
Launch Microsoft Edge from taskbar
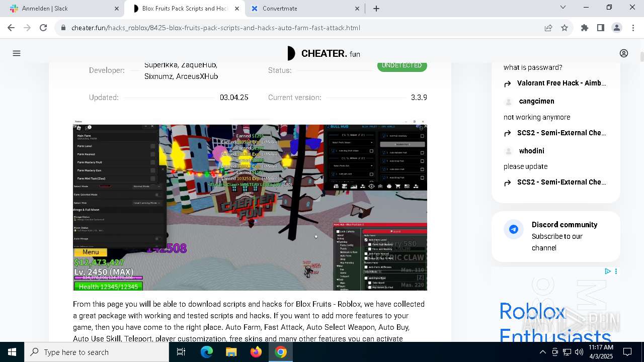(x=206, y=352)
